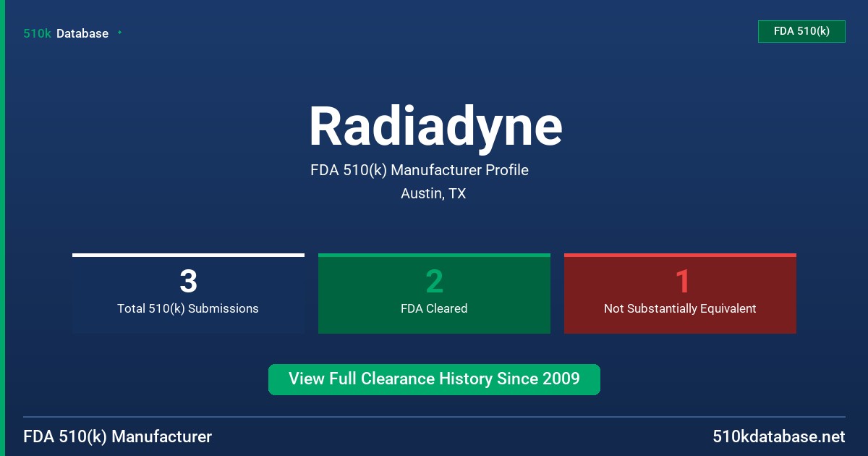The image size is (868, 456).
Task: Click the FDA 510(k) Manufacturer footer label
Action: click(x=118, y=436)
